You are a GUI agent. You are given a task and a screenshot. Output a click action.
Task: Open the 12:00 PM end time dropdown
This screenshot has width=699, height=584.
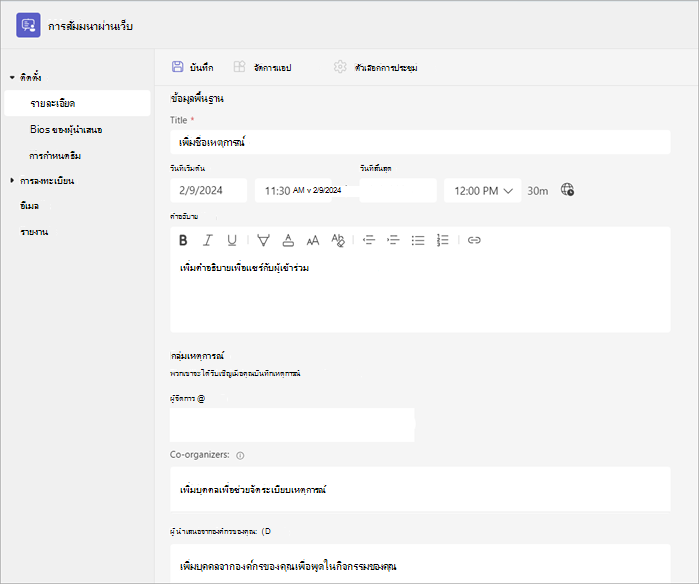tap(483, 191)
